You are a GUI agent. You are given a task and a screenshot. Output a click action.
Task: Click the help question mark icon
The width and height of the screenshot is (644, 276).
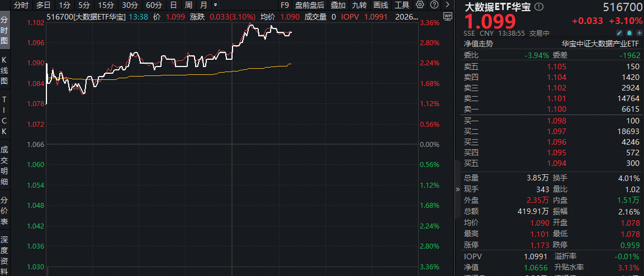[x=434, y=5]
